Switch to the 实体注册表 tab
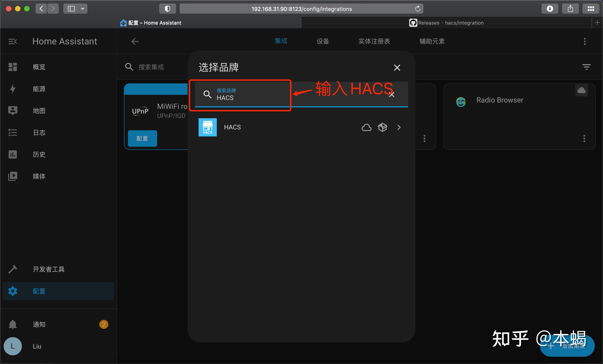Screen dimensions: 603x364 tap(374, 41)
